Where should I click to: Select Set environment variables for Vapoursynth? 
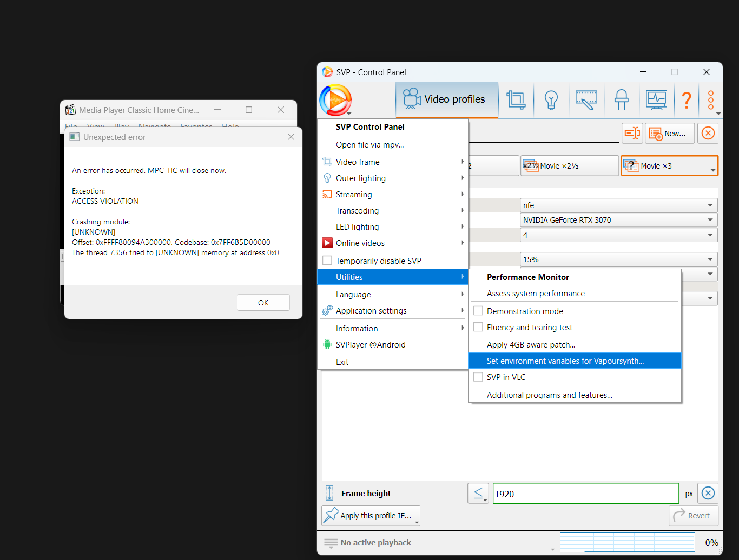[565, 361]
